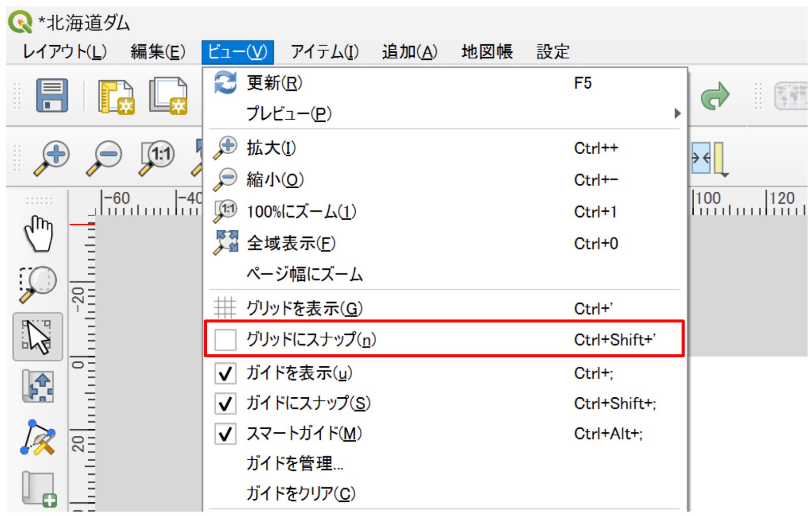Screen dimensions: 812x516
Task: Choose 全域表示(F) menu entry
Action: click(444, 244)
